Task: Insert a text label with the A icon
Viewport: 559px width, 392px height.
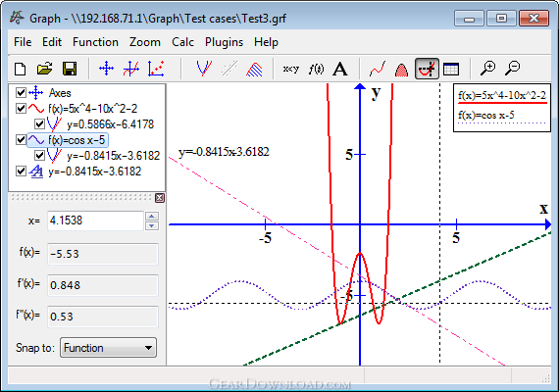Action: point(339,69)
